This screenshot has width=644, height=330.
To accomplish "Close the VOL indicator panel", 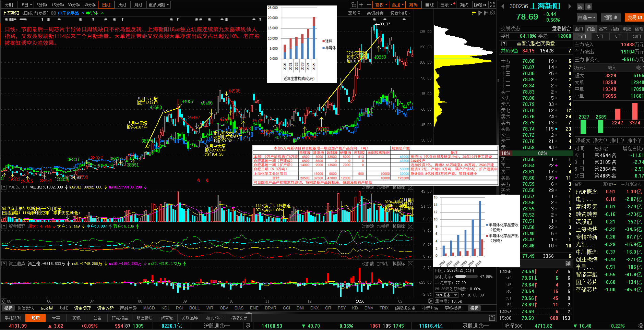I will click(410, 187).
